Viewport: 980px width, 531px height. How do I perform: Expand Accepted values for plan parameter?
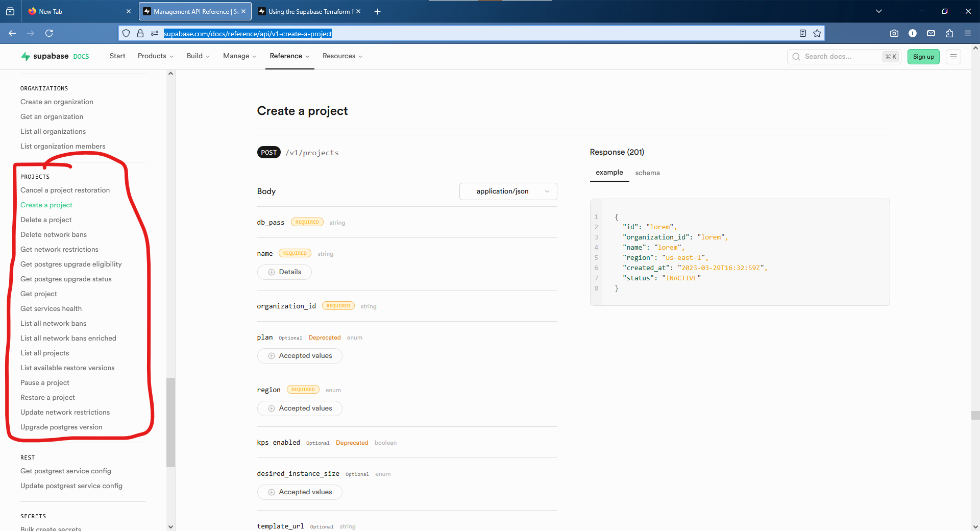click(300, 356)
